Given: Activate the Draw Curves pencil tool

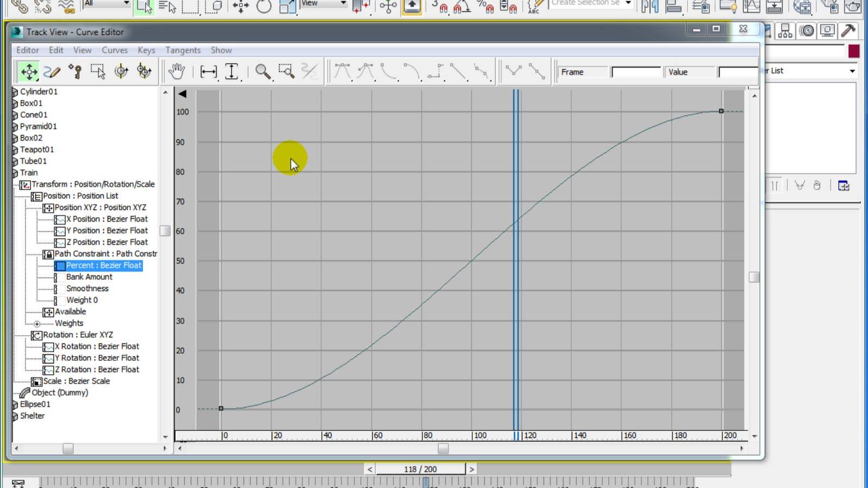Looking at the screenshot, I should pos(52,71).
